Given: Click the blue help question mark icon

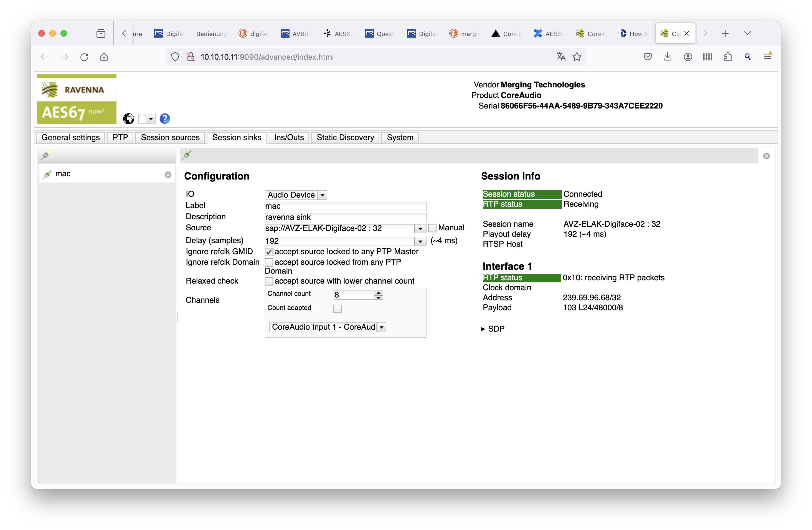Looking at the screenshot, I should pos(165,119).
